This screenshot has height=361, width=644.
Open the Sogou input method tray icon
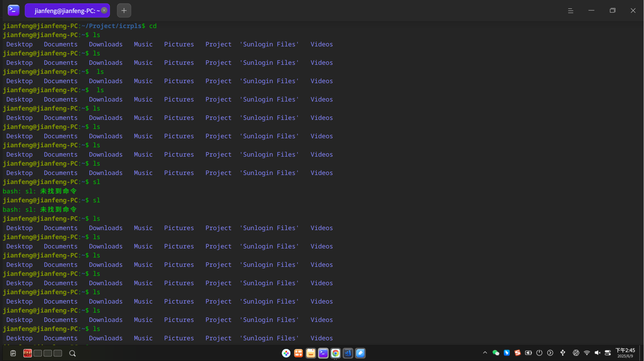coord(517,353)
